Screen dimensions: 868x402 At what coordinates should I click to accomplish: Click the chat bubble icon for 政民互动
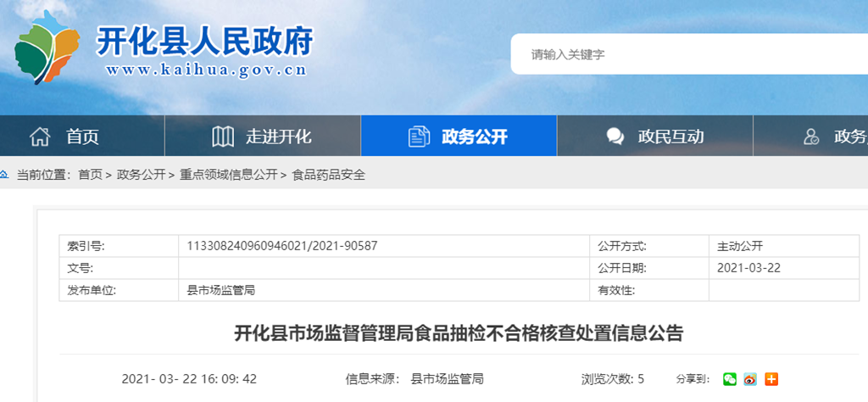point(615,137)
